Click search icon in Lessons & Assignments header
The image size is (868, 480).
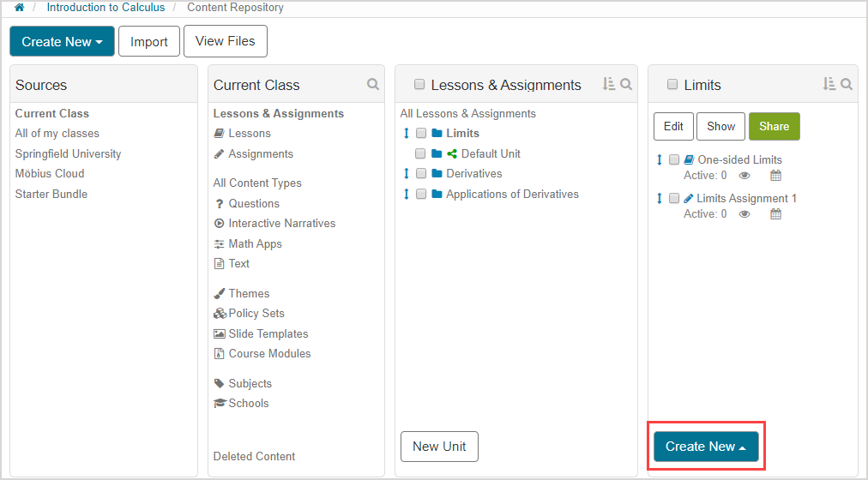point(626,84)
